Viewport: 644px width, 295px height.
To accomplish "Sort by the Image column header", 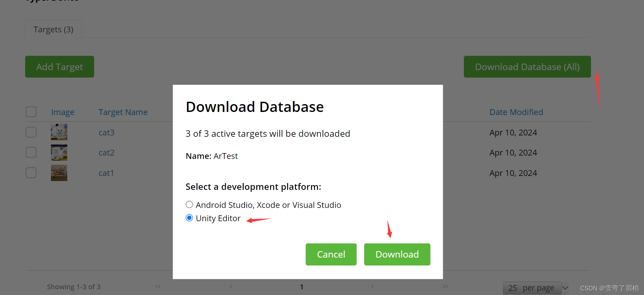I will point(63,112).
